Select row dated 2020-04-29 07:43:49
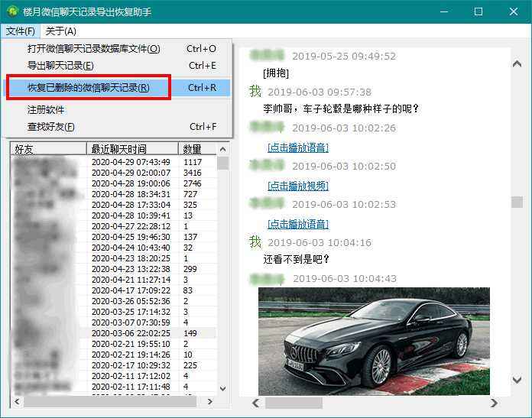This screenshot has height=418, width=532. [x=114, y=162]
